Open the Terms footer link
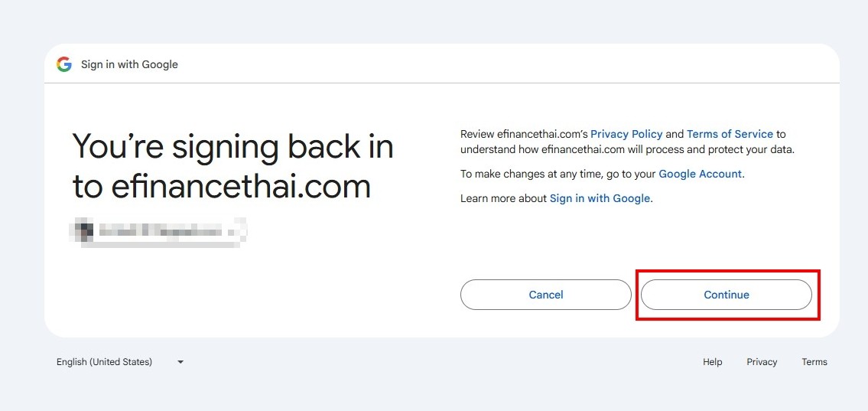The width and height of the screenshot is (868, 411). [814, 362]
